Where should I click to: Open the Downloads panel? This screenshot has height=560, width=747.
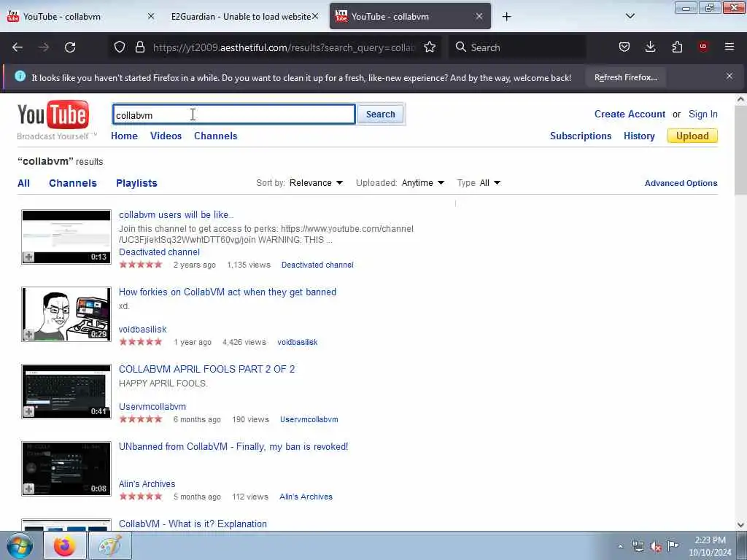(650, 47)
